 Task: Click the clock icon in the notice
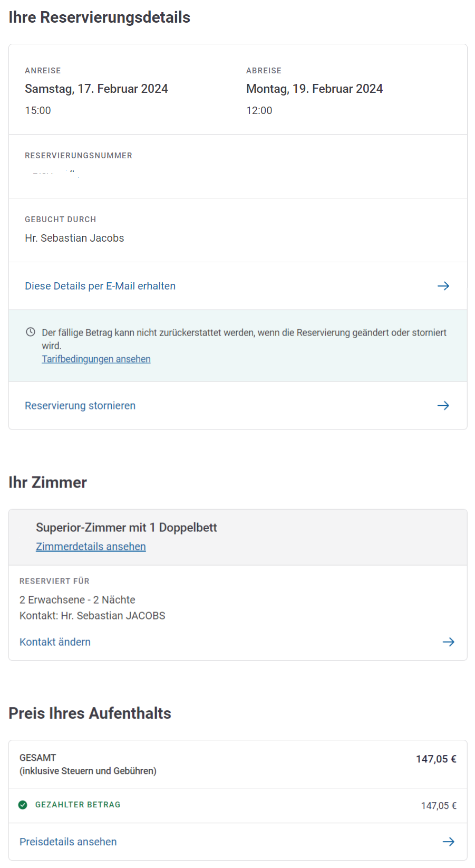tap(31, 332)
